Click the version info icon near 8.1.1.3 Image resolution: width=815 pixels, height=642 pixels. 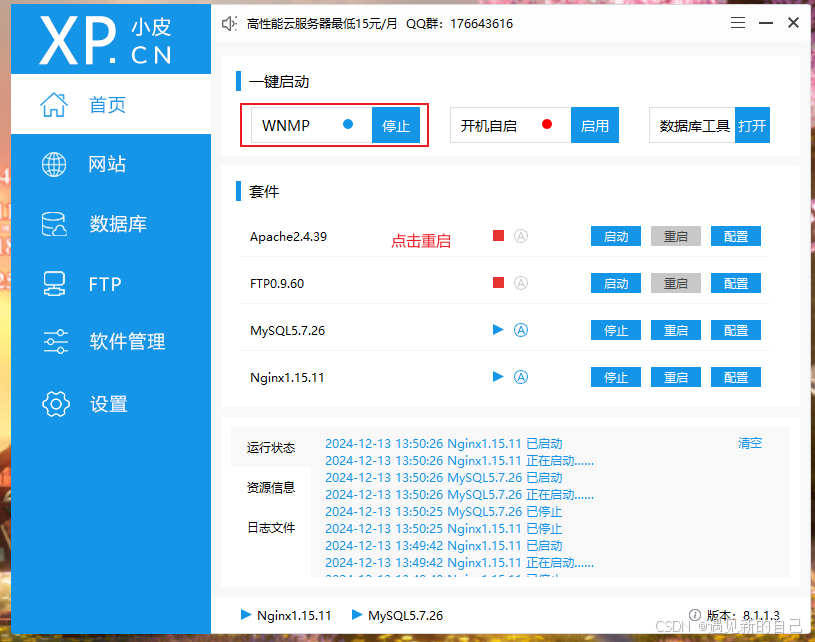(694, 615)
